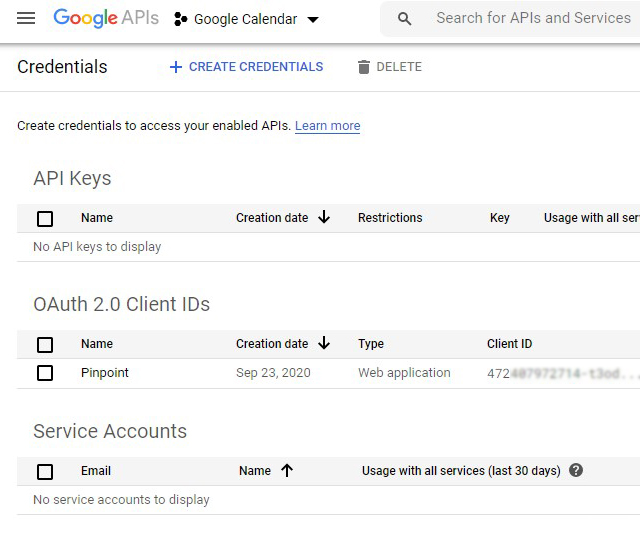The width and height of the screenshot is (640, 550).
Task: Expand the Google Calendar project dropdown
Action: 313,20
